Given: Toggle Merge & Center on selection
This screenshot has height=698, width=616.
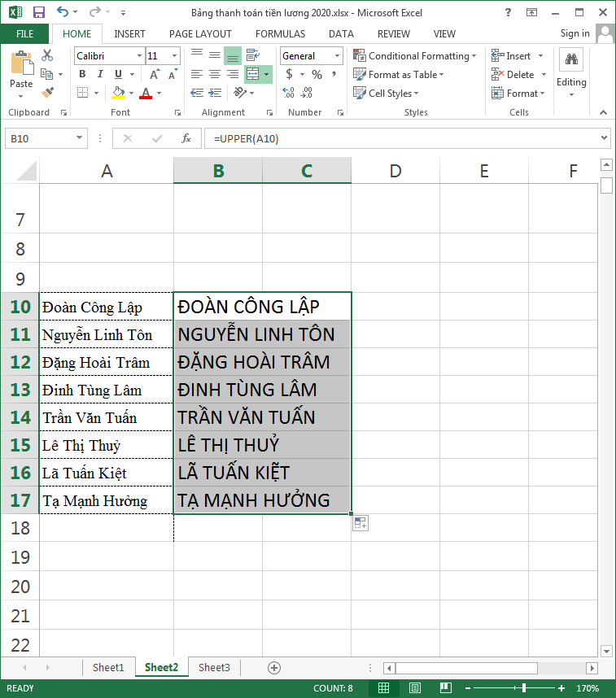Looking at the screenshot, I should click(253, 74).
